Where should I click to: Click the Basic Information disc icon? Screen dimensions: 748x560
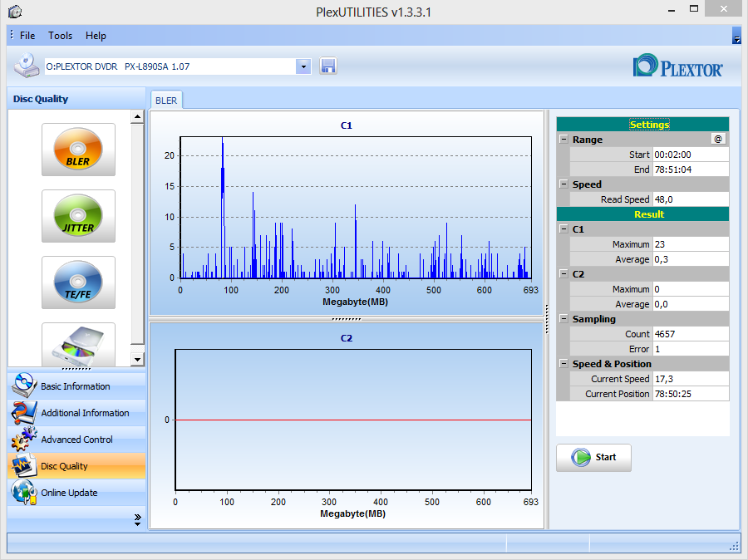(x=23, y=386)
